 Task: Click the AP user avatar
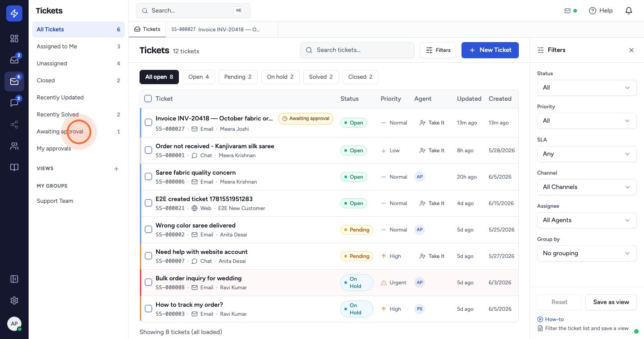(14, 324)
